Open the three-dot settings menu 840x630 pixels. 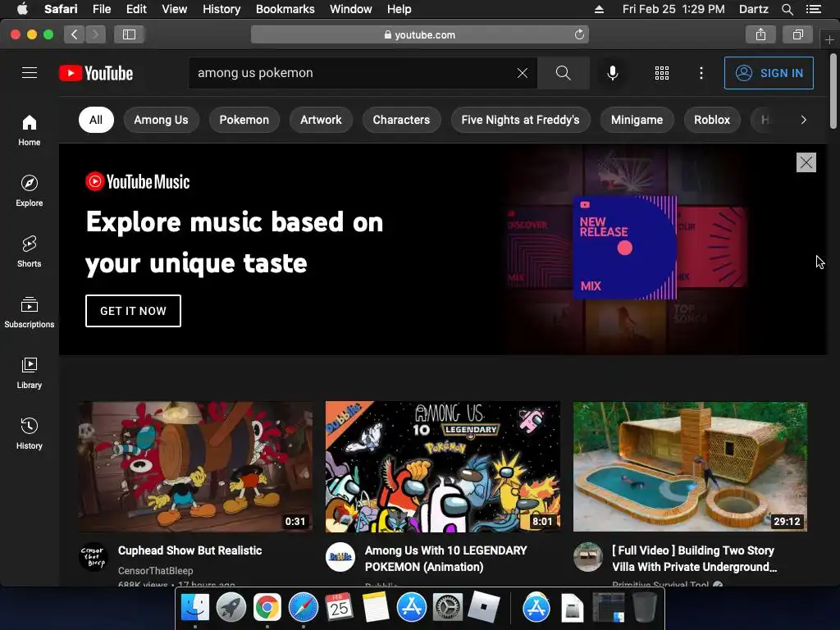[x=701, y=73]
